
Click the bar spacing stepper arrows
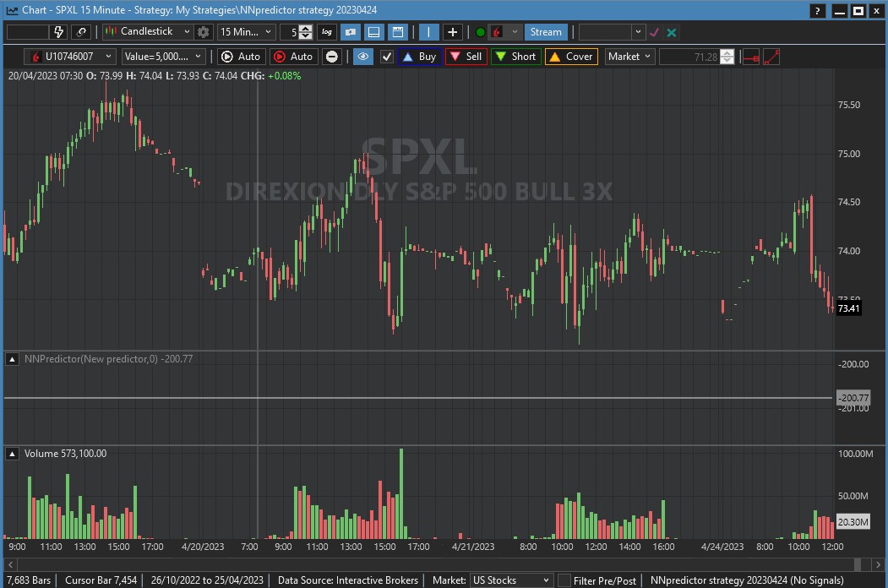pyautogui.click(x=305, y=32)
